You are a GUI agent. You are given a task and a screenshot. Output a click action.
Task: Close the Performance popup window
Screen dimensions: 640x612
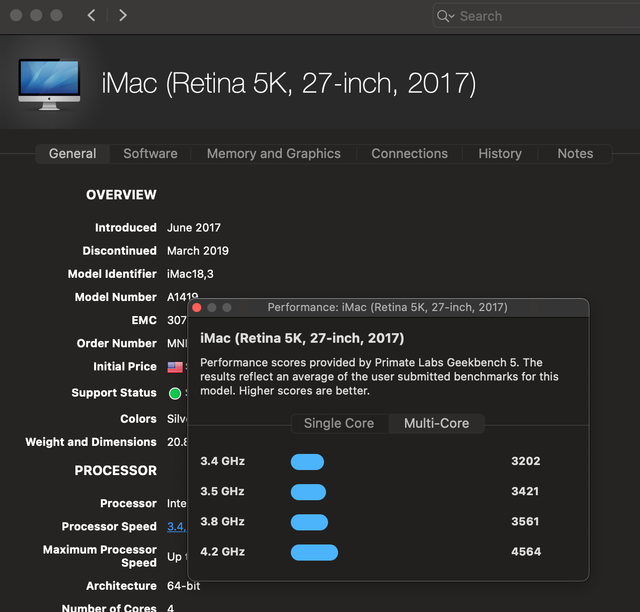197,307
